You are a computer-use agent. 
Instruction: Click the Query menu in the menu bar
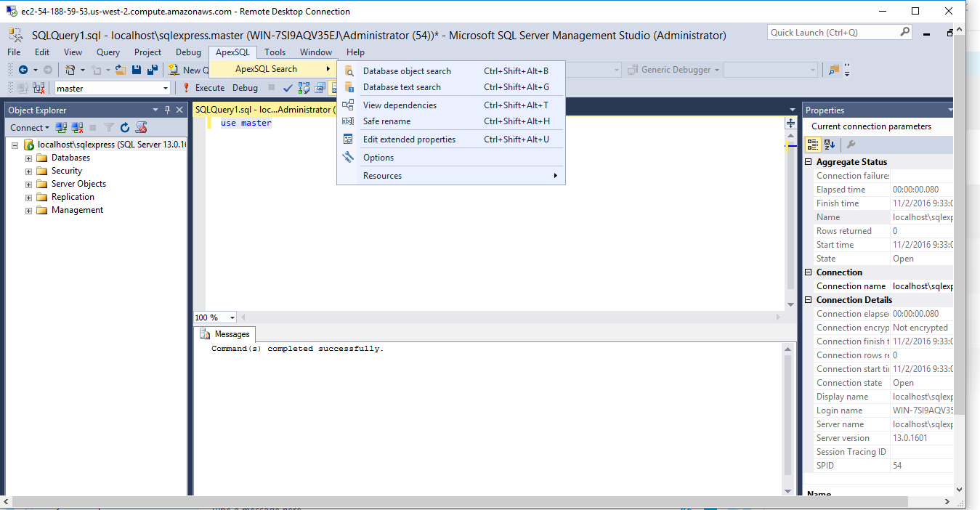108,52
